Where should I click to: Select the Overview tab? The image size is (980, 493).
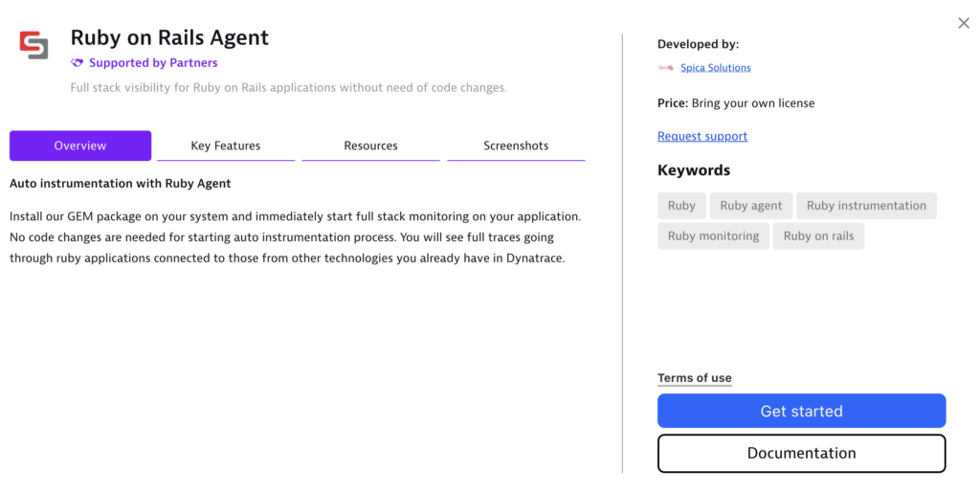pos(80,146)
